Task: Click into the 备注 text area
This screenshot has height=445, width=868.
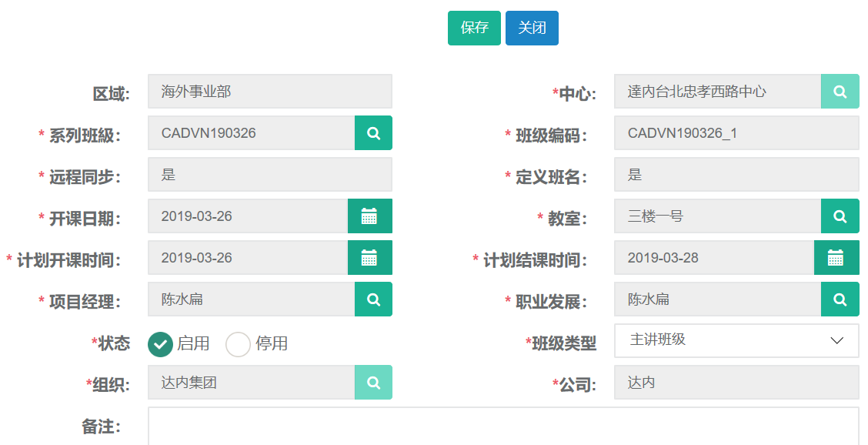Action: (x=502, y=426)
